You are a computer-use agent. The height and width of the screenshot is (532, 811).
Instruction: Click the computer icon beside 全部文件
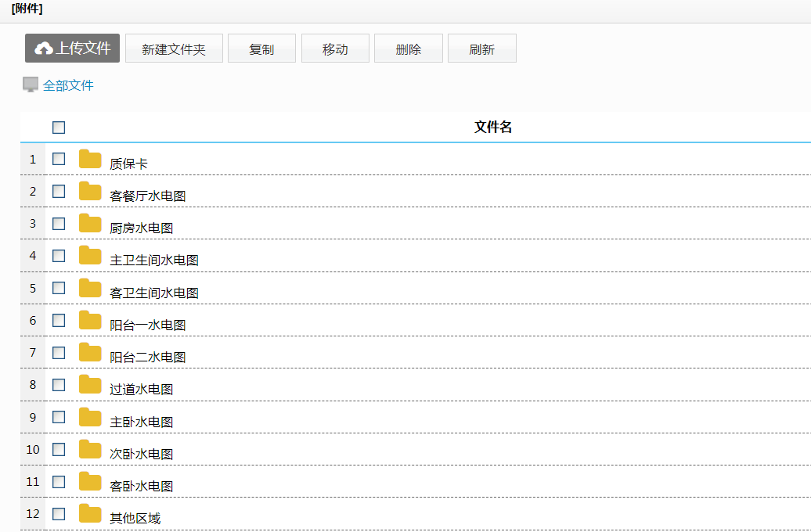pyautogui.click(x=31, y=84)
